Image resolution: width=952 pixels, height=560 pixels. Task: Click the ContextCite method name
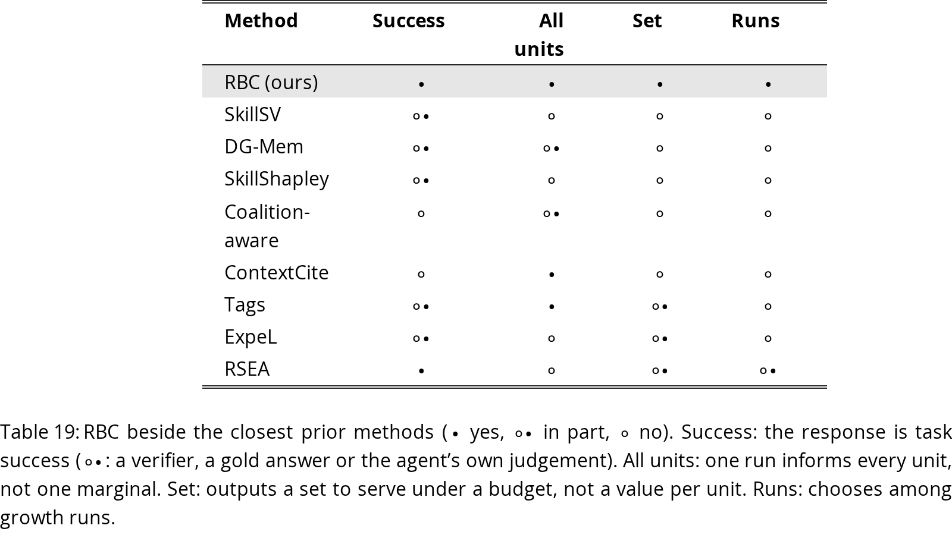point(277,272)
